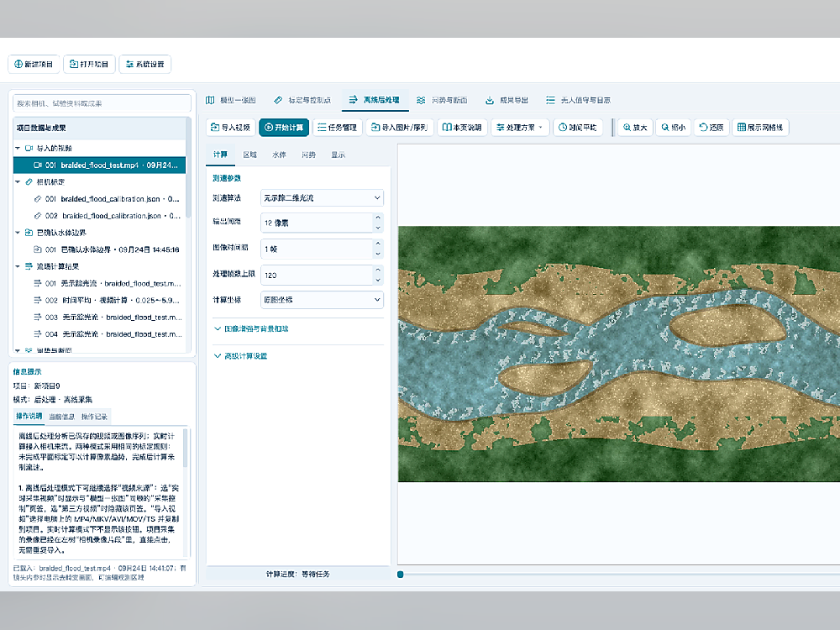Open 本页说明 book help icon
Image resolution: width=840 pixels, height=630 pixels.
[x=462, y=128]
